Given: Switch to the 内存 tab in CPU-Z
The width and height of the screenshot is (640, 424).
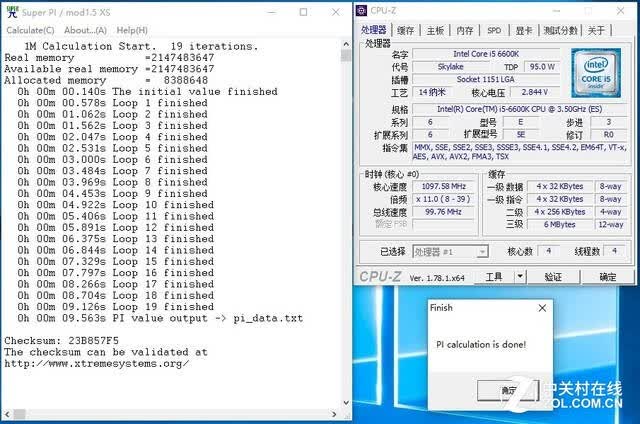Looking at the screenshot, I should (464, 30).
